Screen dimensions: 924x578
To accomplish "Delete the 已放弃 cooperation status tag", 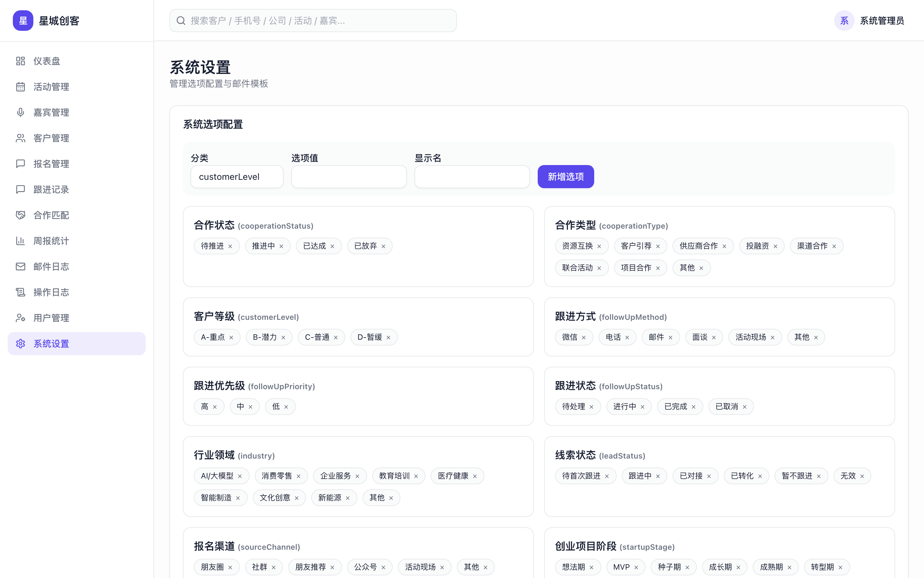I will pos(383,246).
